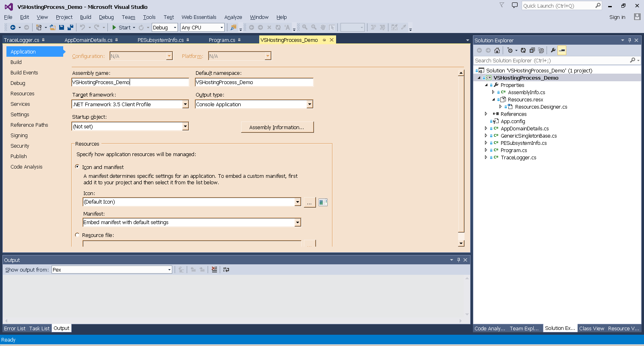Viewport: 644px width, 346px height.
Task: Click the Default namespace text field
Action: click(254, 82)
